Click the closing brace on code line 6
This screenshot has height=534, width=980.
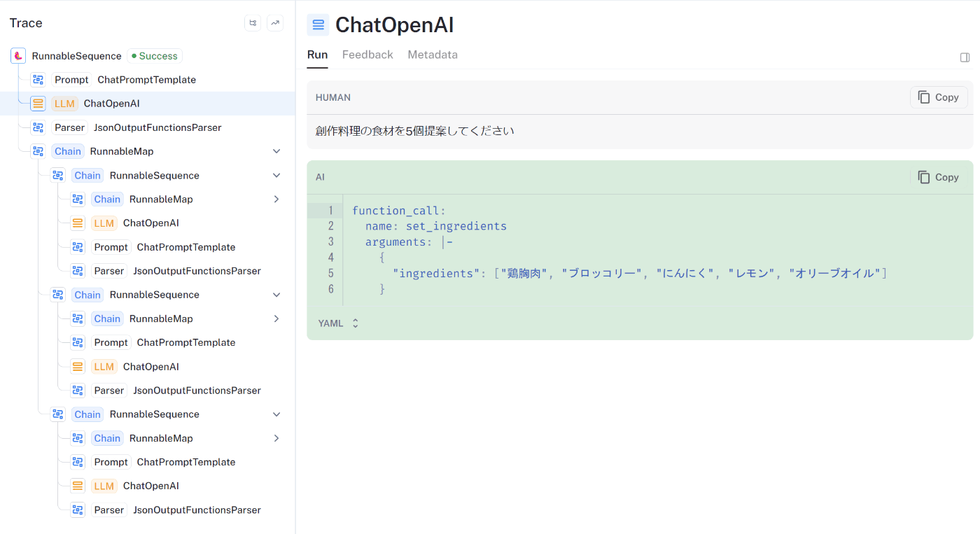click(x=382, y=289)
